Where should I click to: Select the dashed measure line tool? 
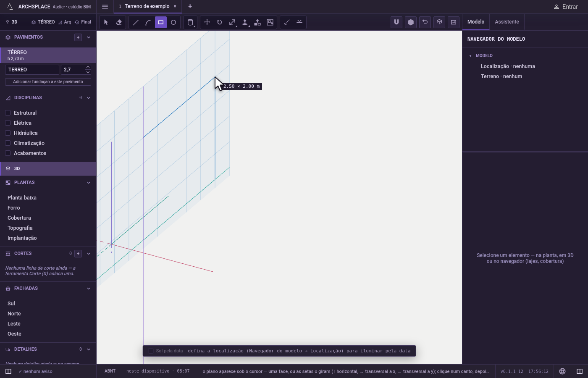[x=287, y=22]
